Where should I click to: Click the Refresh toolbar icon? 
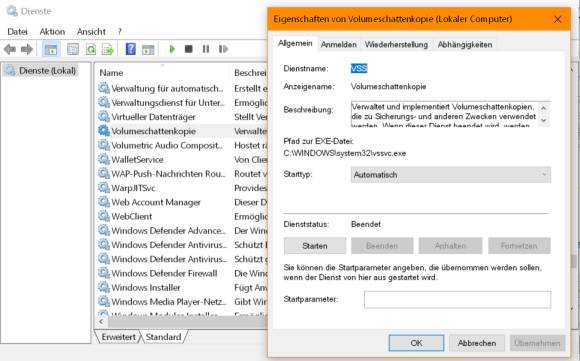pos(91,49)
